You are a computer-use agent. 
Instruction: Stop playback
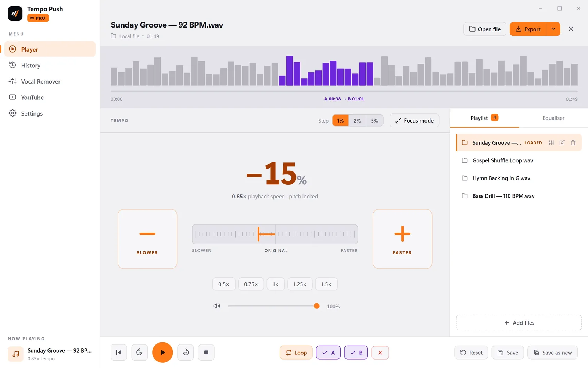(206, 353)
